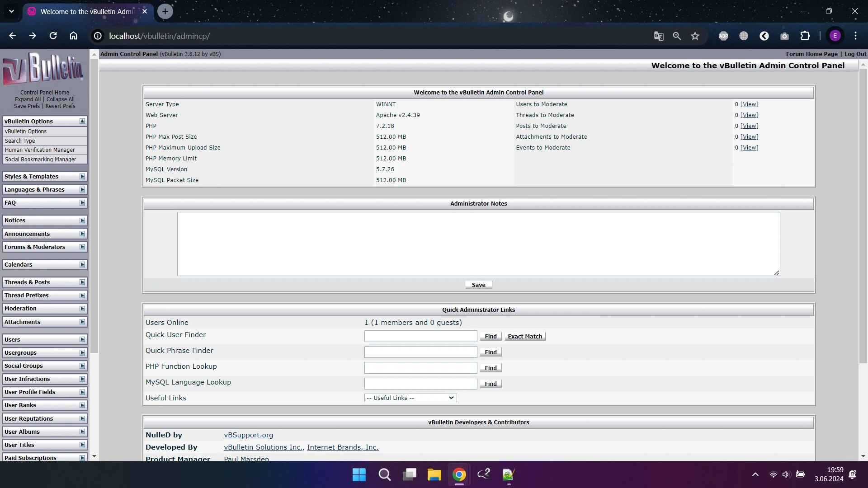This screenshot has width=868, height=488.
Task: Click the vBulletin logo in sidebar
Action: click(x=43, y=69)
